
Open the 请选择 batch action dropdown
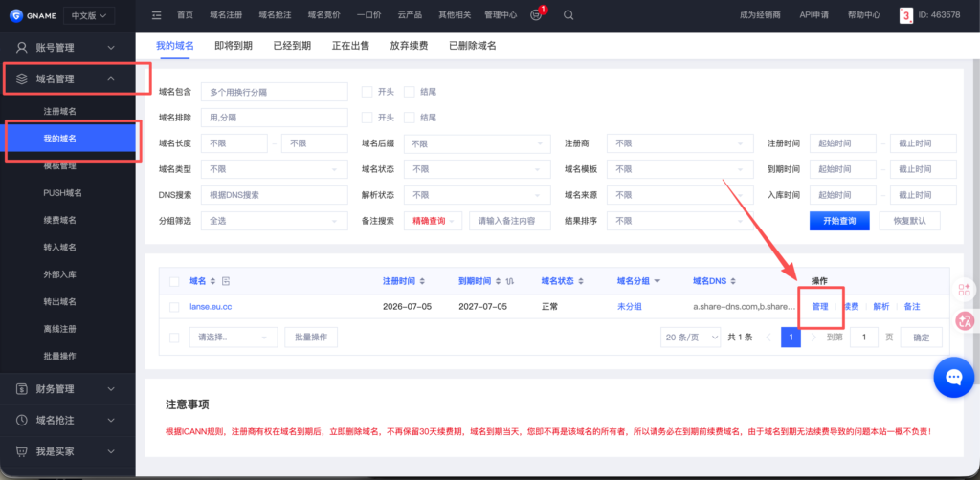(x=235, y=338)
